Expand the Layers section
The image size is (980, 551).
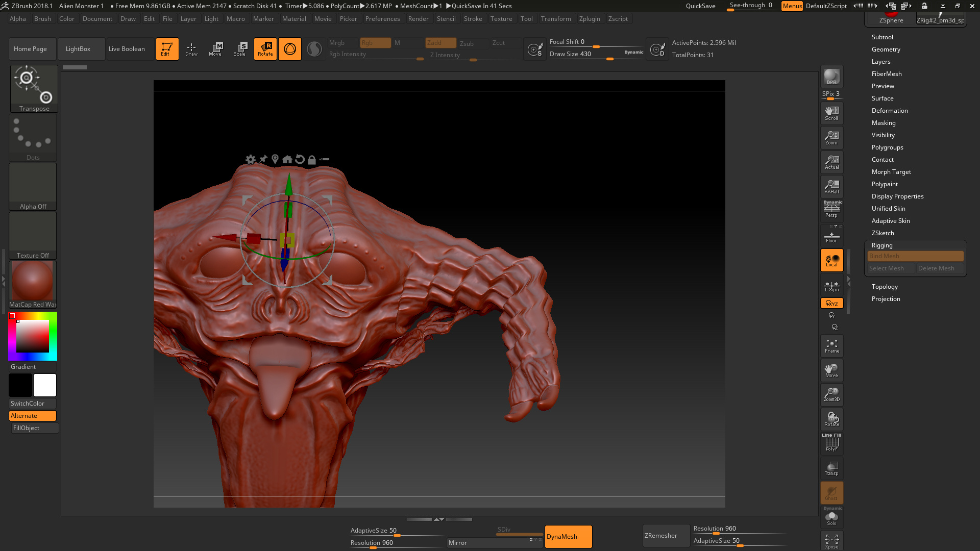click(880, 62)
